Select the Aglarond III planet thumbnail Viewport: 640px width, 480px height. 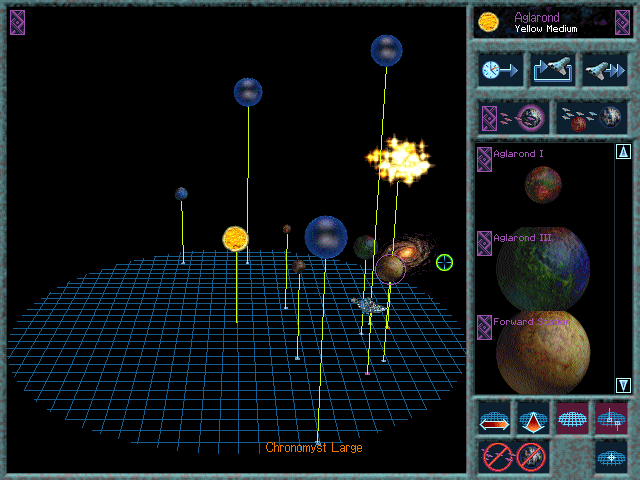(x=543, y=269)
